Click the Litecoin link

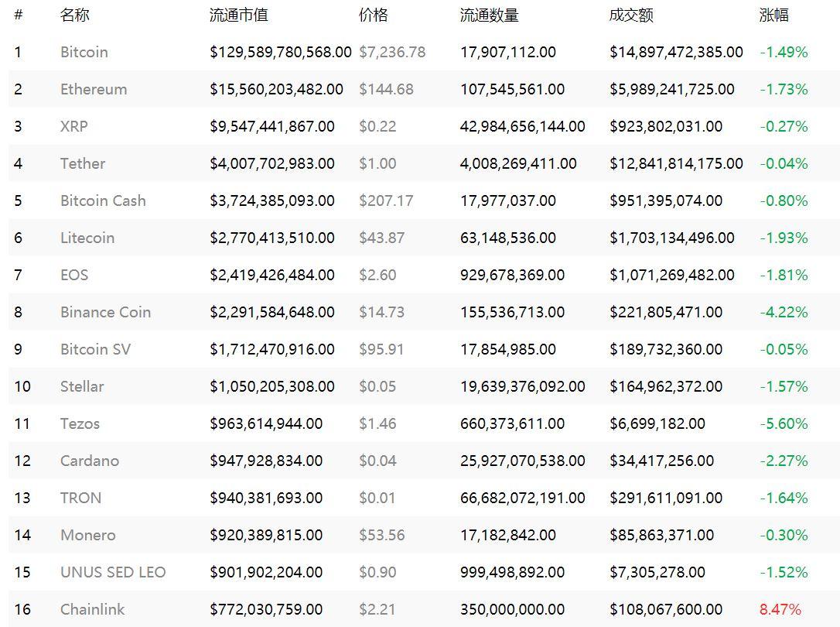(x=87, y=238)
